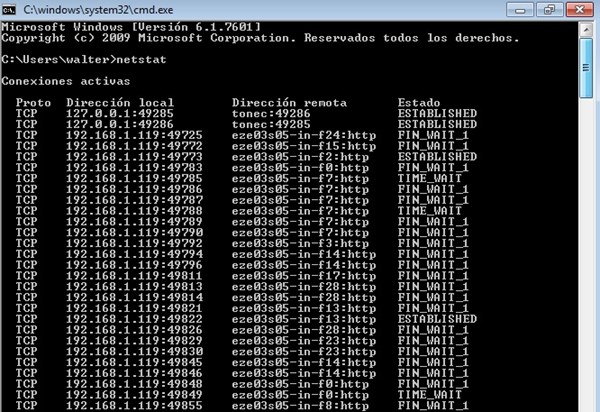Click ESTABLISHED state on port 49822 row

[x=437, y=319]
